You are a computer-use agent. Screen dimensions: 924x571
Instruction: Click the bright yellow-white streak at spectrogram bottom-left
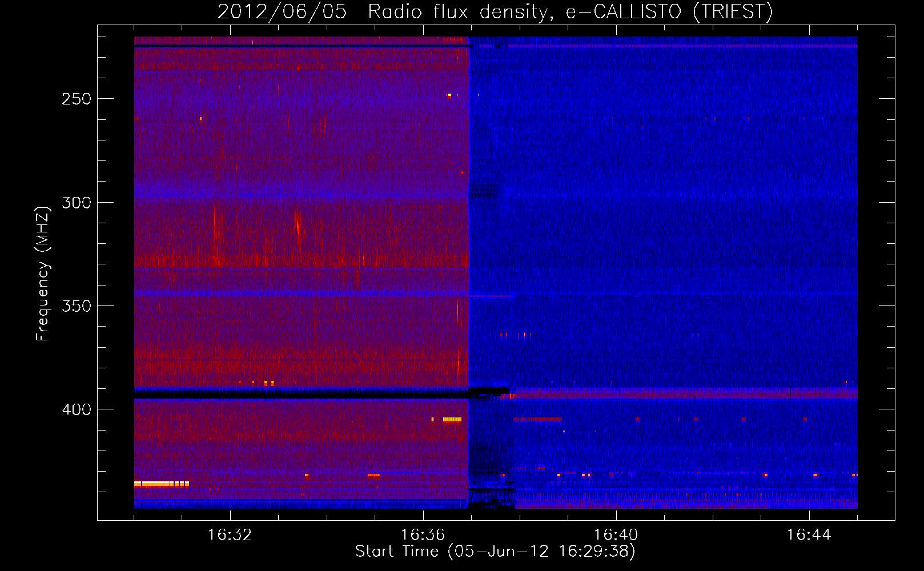(162, 484)
